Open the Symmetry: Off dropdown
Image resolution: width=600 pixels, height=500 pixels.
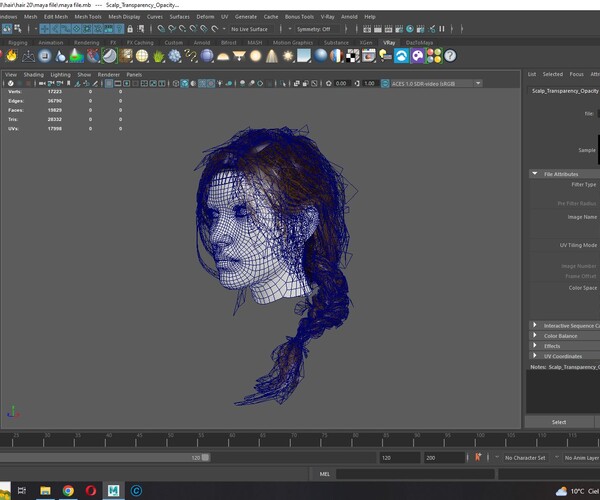(x=317, y=29)
